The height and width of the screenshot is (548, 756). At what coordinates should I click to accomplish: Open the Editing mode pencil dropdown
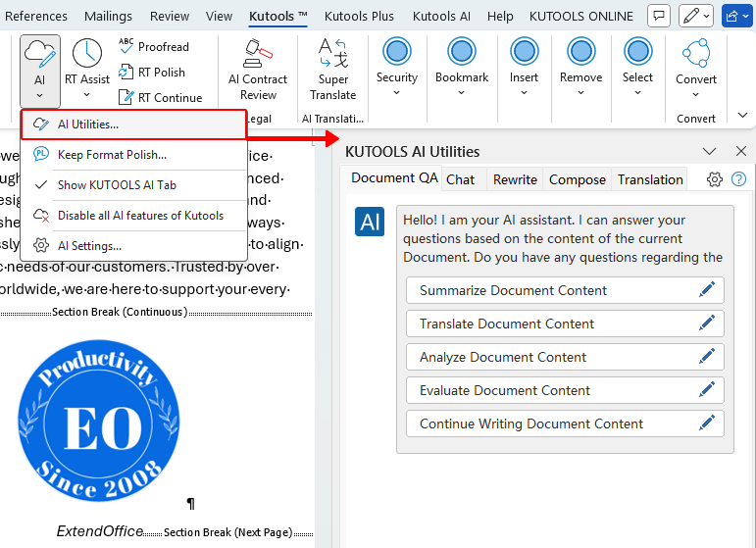click(x=696, y=16)
